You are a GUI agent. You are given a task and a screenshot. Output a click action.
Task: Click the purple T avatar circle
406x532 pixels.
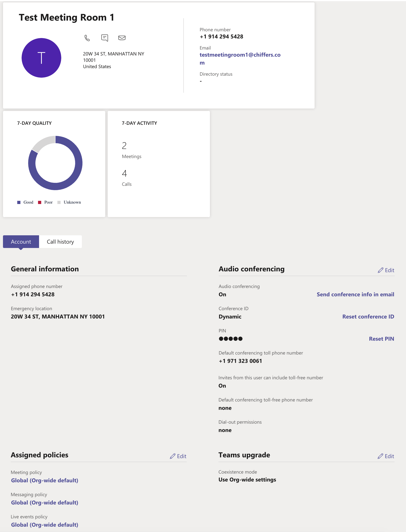[x=41, y=58]
